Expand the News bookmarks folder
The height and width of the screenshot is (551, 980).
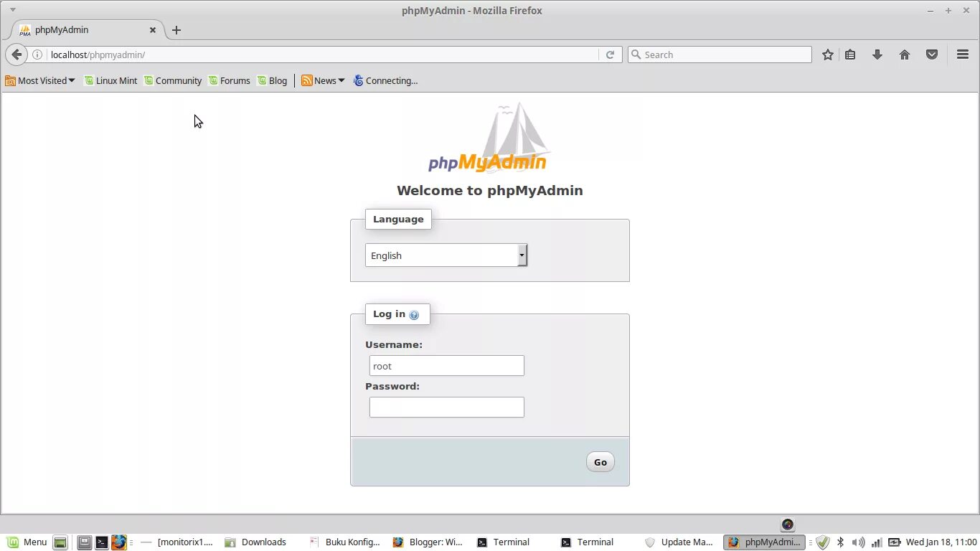click(x=323, y=80)
